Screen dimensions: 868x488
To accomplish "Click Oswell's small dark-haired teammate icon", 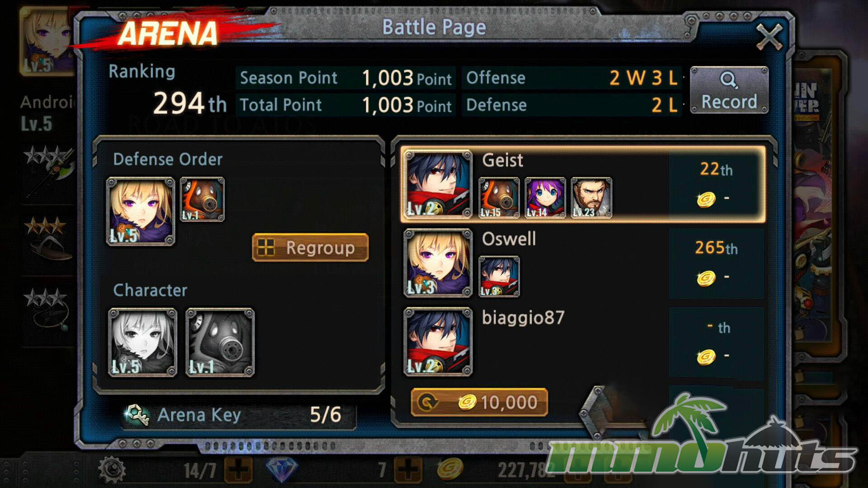I will coord(499,277).
